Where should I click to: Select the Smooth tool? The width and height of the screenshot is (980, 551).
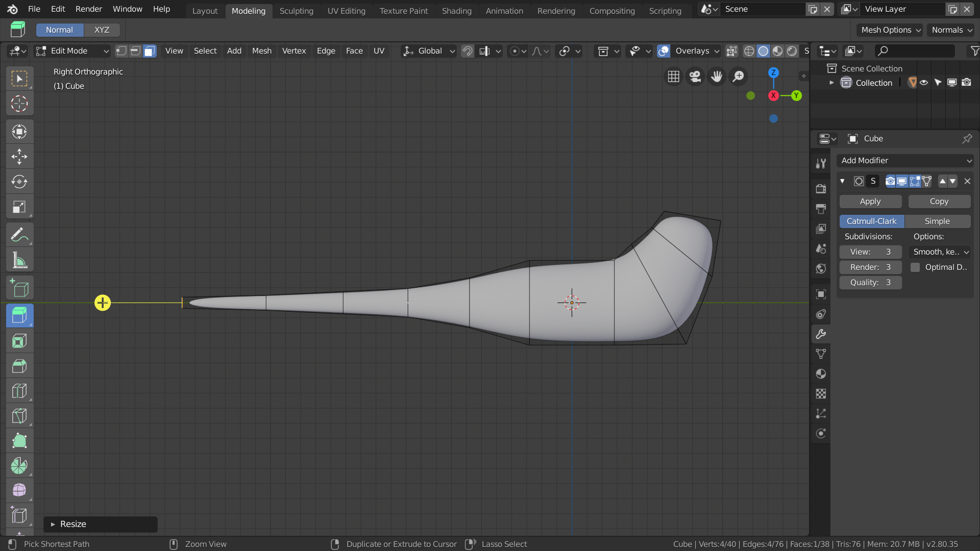[19, 491]
